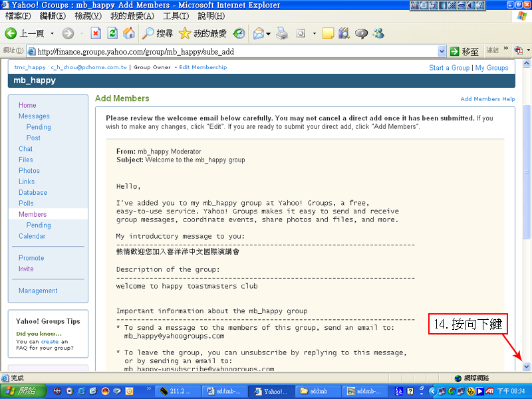Select Management in the left sidebar
Viewport: 532px width, 399px height.
tap(38, 291)
